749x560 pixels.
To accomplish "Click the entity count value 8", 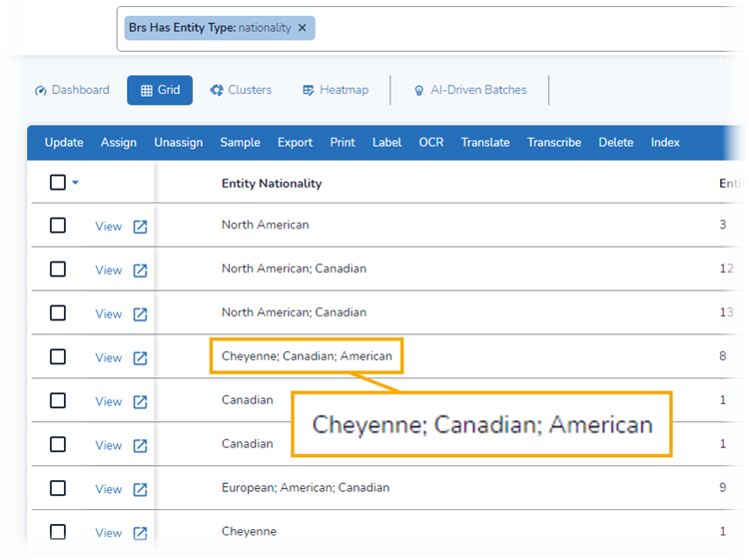I will [x=723, y=356].
